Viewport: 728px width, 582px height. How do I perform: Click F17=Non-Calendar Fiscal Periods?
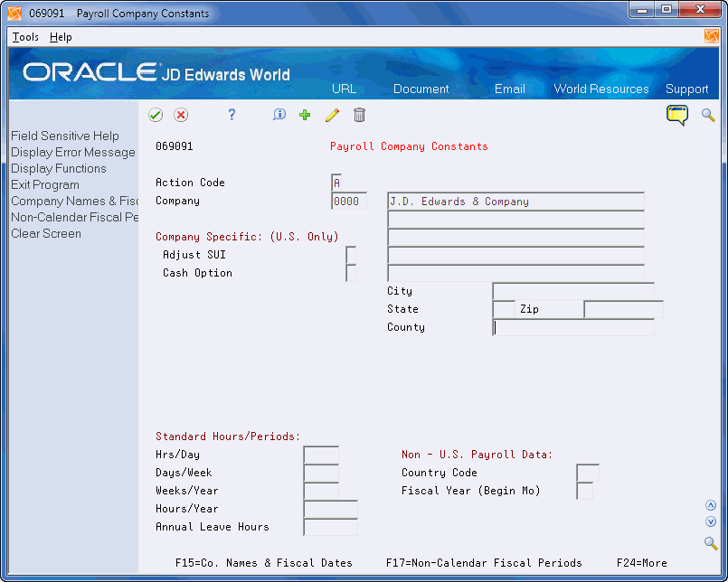pyautogui.click(x=484, y=563)
